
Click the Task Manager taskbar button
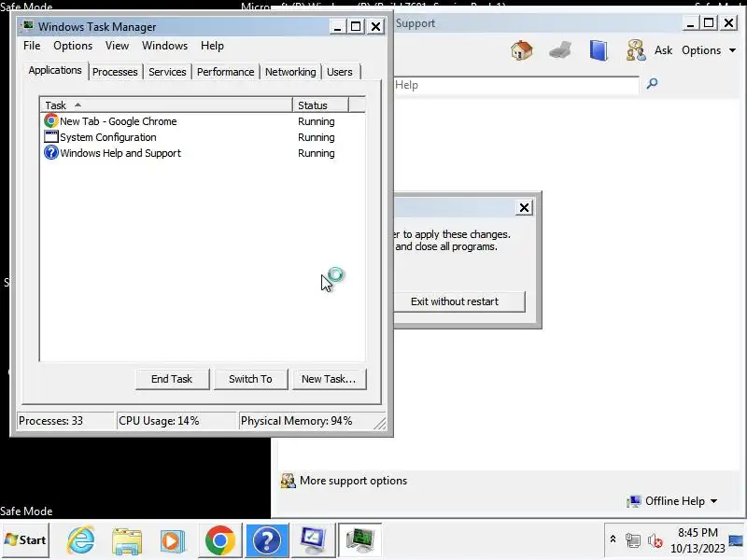359,540
